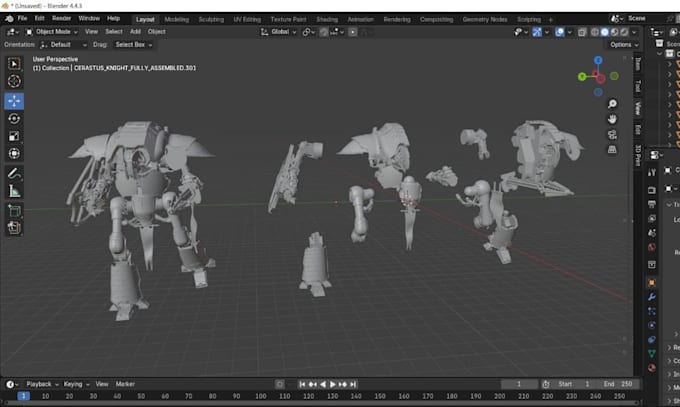The width and height of the screenshot is (680, 407).
Task: Open the World properties tab icon
Action: coord(651,247)
